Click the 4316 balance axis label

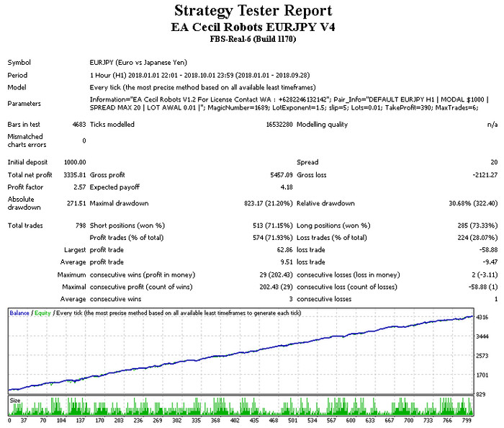pos(482,317)
